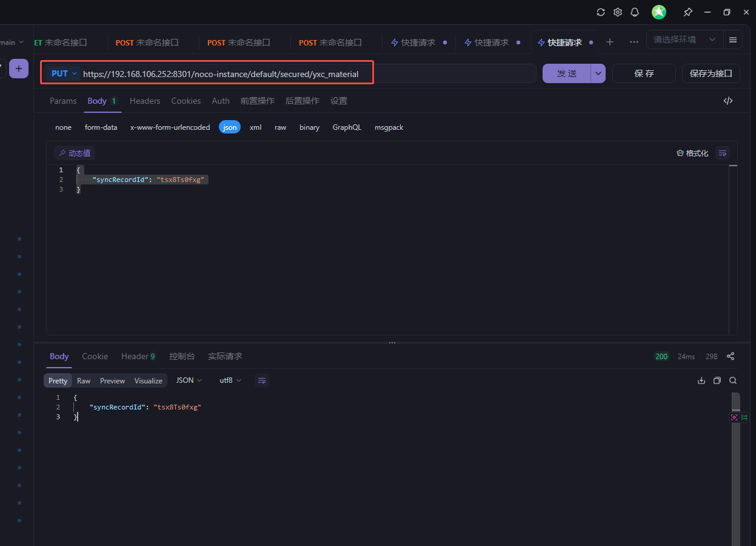Open the Cookie response tab
The width and height of the screenshot is (756, 546).
[x=95, y=356]
